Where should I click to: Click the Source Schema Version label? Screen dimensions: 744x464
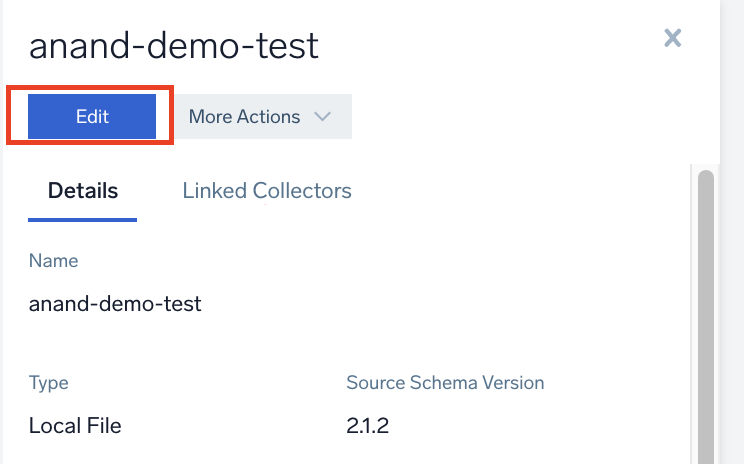[445, 383]
